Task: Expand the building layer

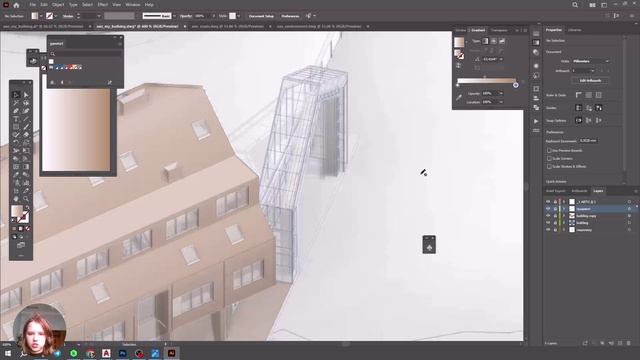Action: click(x=564, y=223)
